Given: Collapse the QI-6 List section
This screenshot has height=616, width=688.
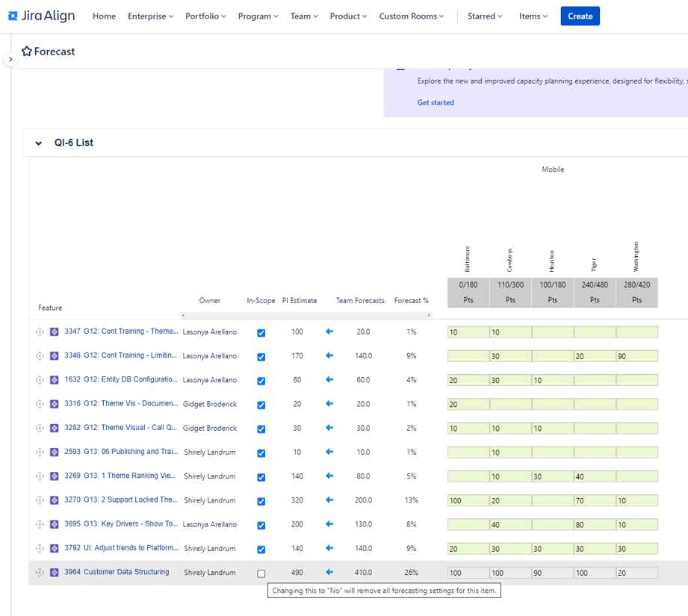Looking at the screenshot, I should point(39,143).
